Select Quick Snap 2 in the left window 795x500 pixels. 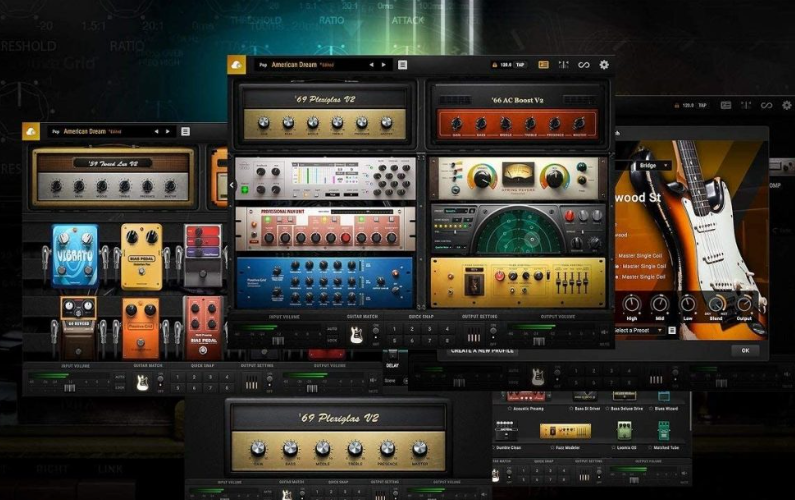[x=194, y=377]
